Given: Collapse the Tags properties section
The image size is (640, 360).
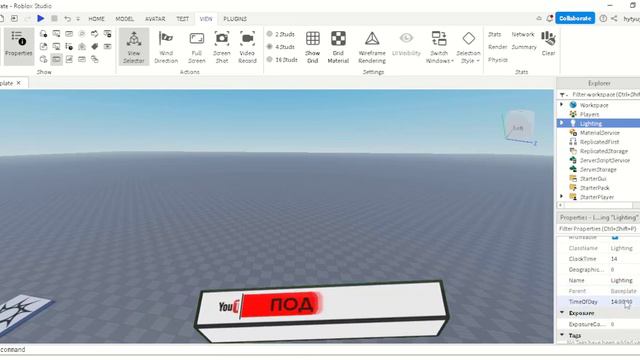Looking at the screenshot, I should point(562,335).
